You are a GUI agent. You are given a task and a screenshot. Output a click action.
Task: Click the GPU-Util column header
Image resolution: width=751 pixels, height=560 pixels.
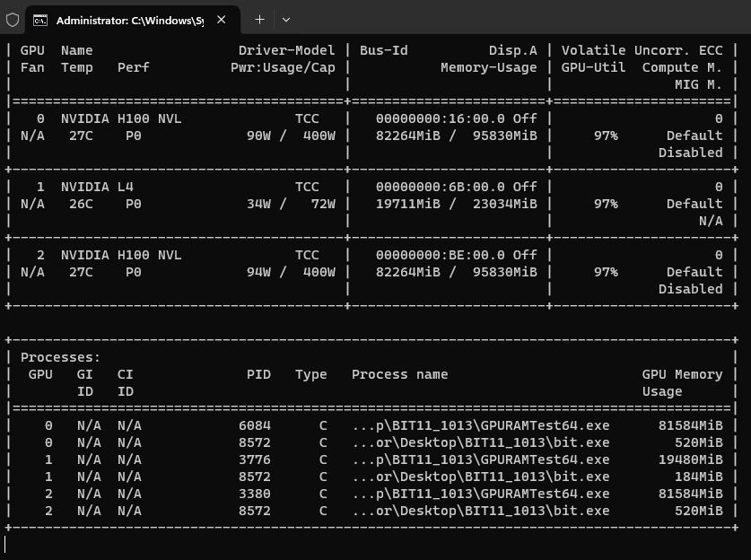coord(593,67)
